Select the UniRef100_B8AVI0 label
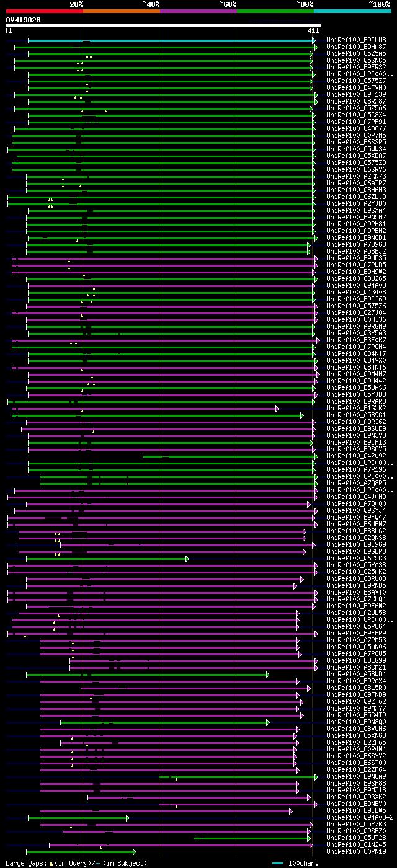Viewport: 397px width, 868px height. point(356,592)
